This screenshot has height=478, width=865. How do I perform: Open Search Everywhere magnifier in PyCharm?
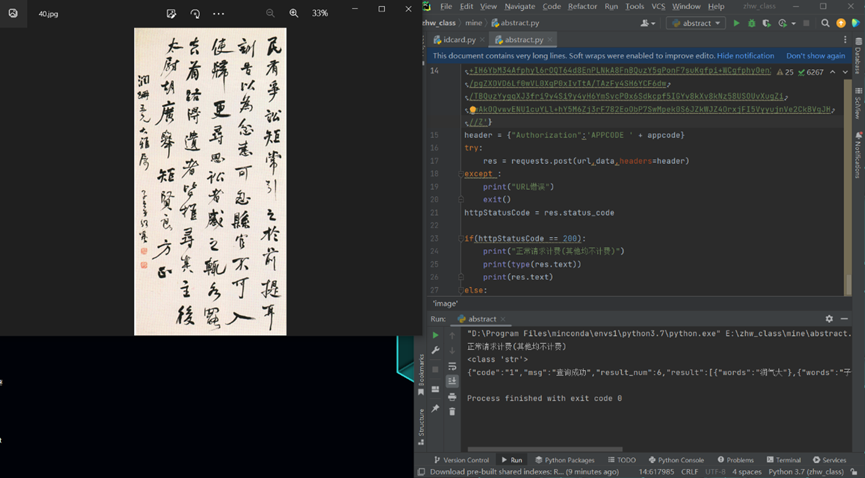click(825, 23)
